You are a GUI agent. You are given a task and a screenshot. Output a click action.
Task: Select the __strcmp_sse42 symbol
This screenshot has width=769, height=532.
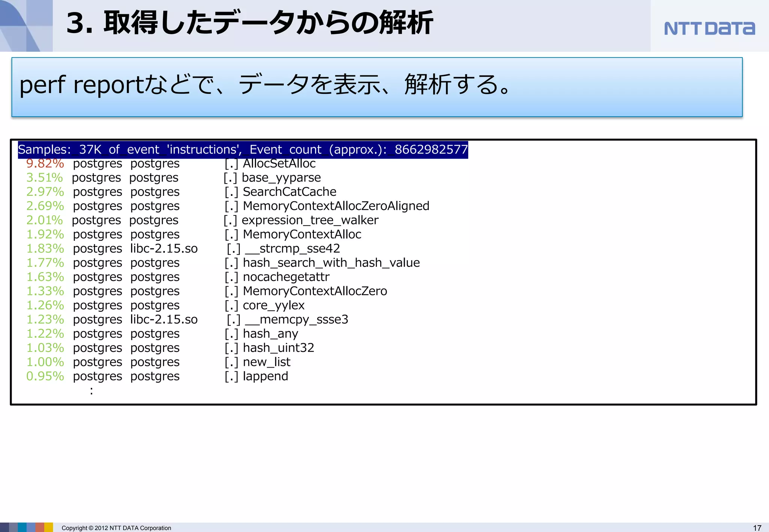click(293, 249)
